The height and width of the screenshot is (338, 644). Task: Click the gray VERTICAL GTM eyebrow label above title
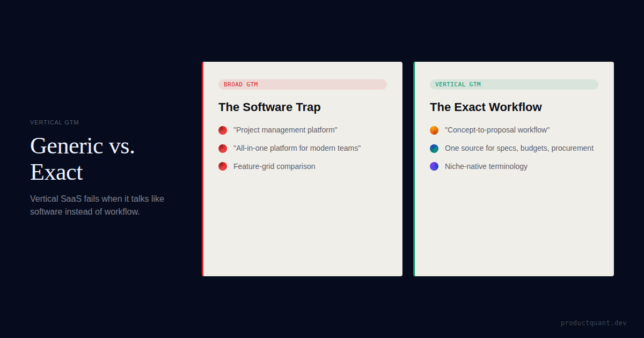pos(54,122)
